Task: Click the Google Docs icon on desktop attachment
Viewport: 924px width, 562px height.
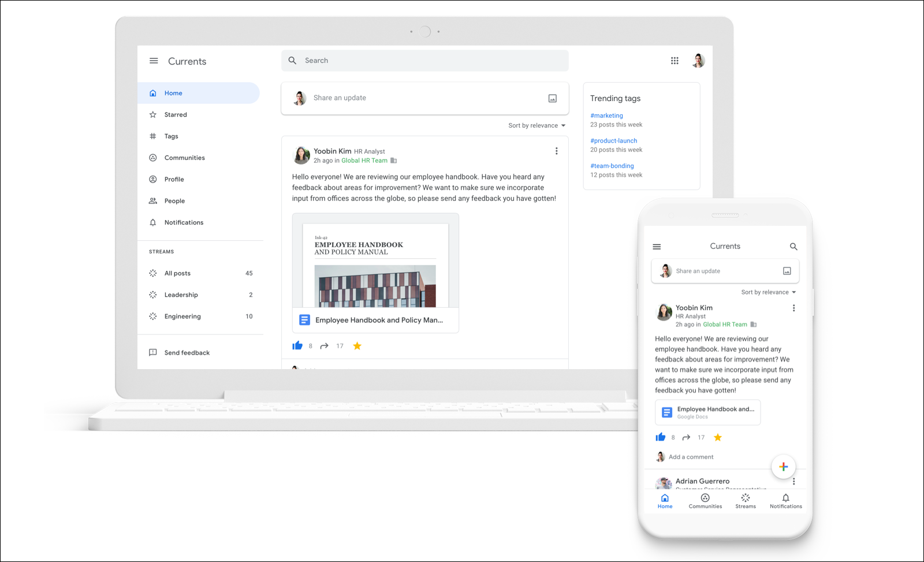Action: (304, 320)
